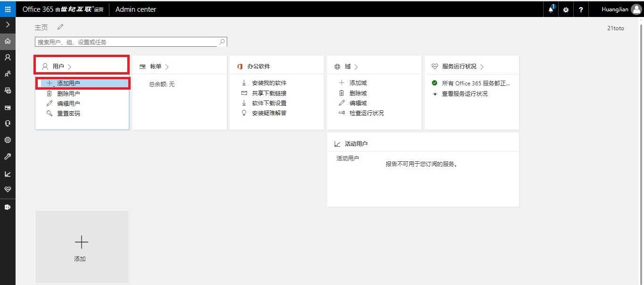Image resolution: width=644 pixels, height=285 pixels.
Task: Click 软件下载设置 link
Action: tap(269, 103)
